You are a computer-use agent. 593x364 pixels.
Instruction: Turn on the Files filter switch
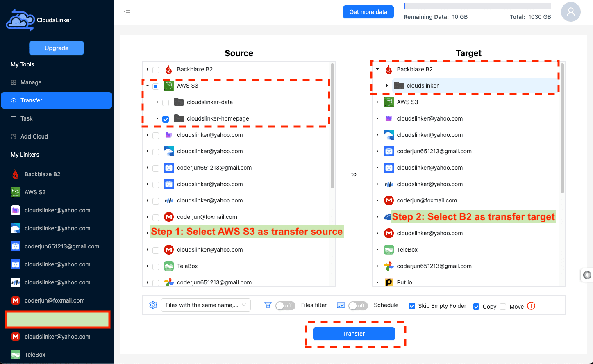[285, 306]
